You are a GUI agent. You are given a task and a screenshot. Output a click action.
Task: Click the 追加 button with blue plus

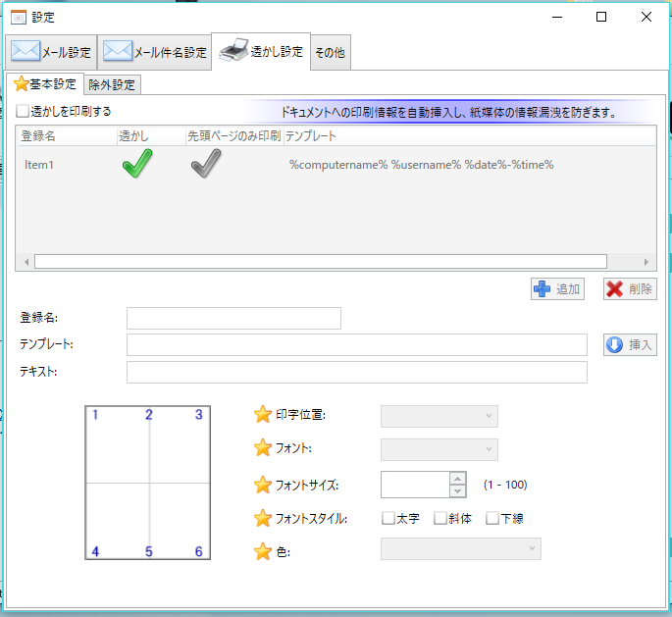click(557, 288)
